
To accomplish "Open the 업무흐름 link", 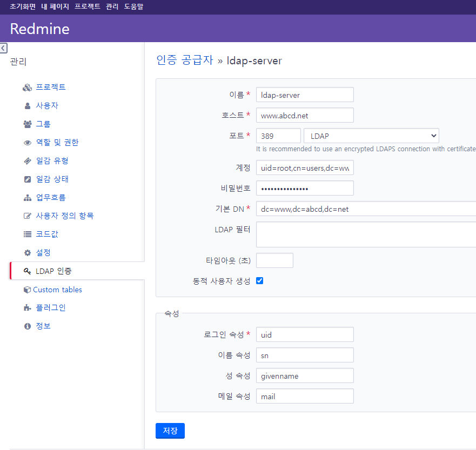I will (x=51, y=198).
